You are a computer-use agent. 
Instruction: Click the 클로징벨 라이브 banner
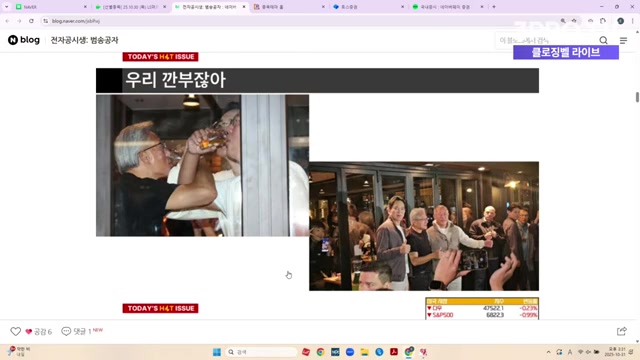click(566, 52)
